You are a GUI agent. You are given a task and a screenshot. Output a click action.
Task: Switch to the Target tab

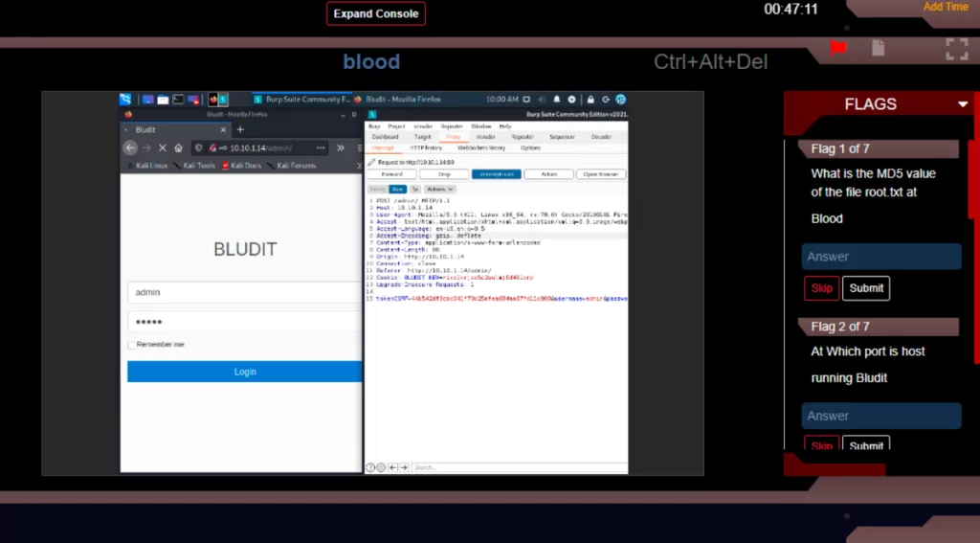422,137
